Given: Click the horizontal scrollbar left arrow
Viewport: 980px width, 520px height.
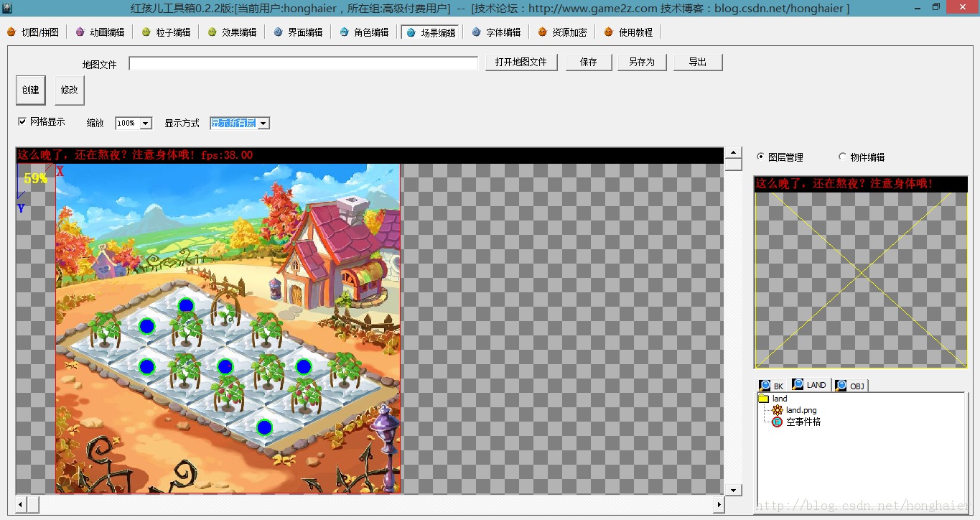Looking at the screenshot, I should pyautogui.click(x=21, y=505).
